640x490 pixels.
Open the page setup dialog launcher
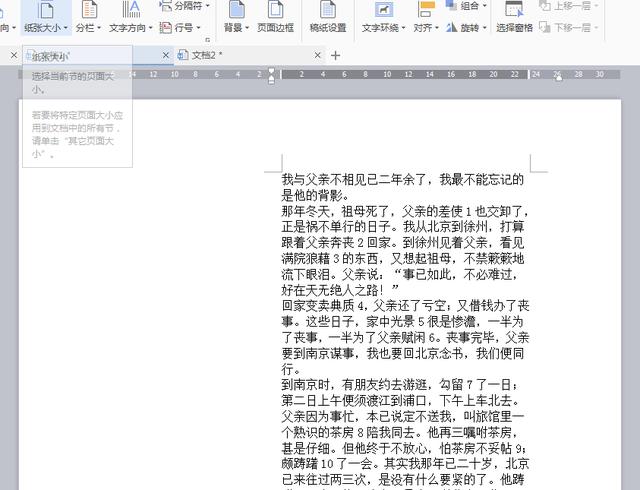(x=207, y=40)
